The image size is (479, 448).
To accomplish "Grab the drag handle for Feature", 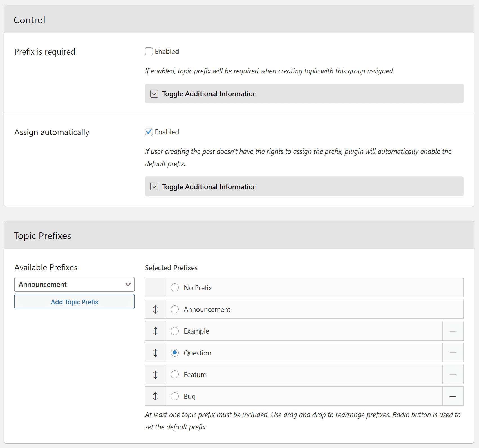I will [x=155, y=374].
